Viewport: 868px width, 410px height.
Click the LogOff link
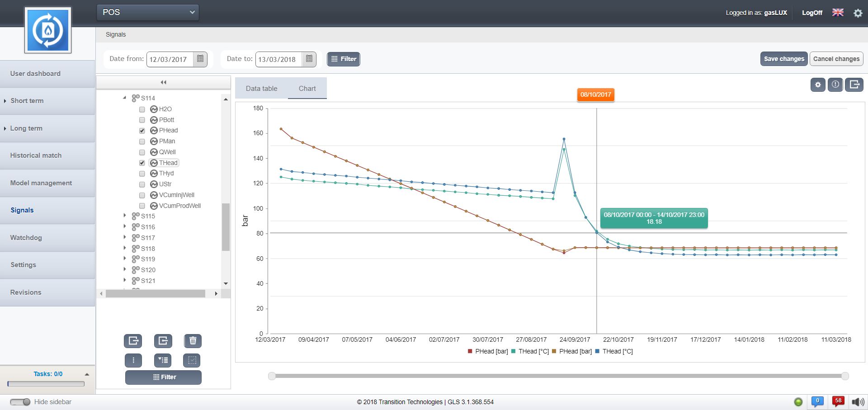point(811,13)
